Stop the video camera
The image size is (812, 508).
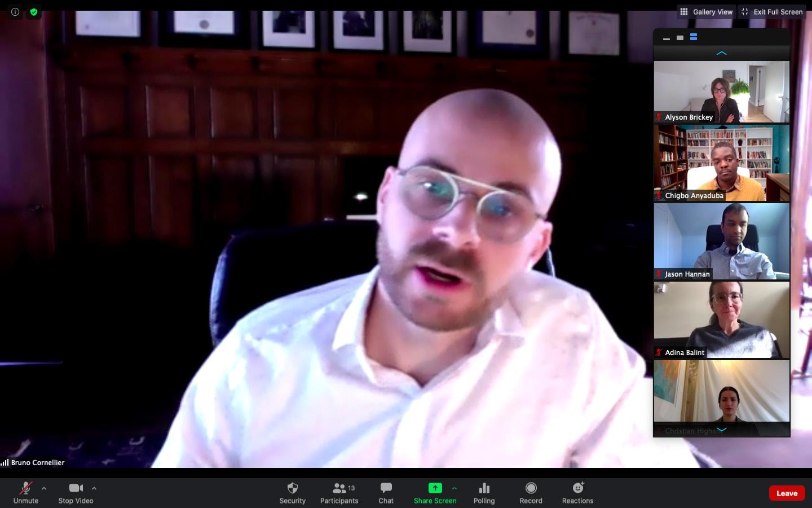[76, 493]
